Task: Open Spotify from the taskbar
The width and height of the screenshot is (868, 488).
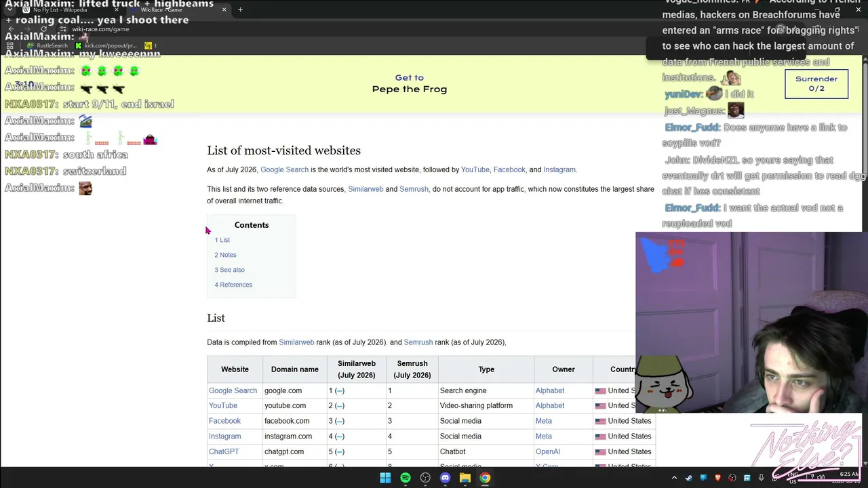Action: pos(406,478)
